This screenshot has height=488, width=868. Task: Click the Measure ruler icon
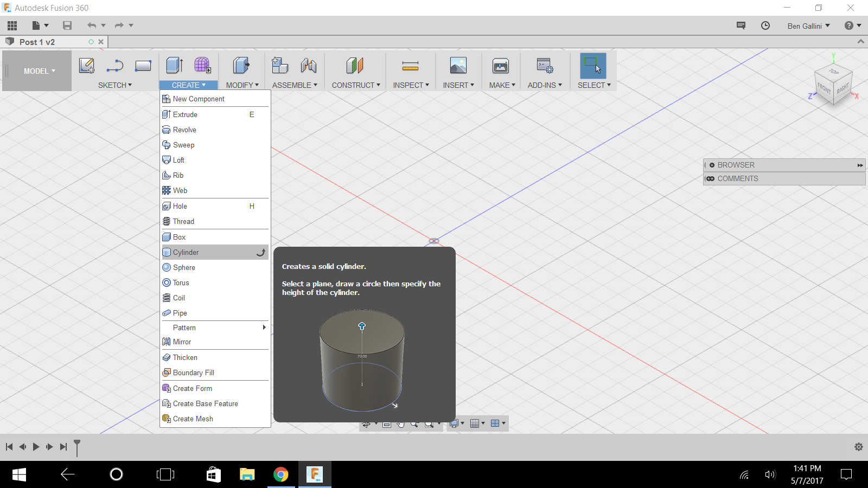tap(410, 66)
